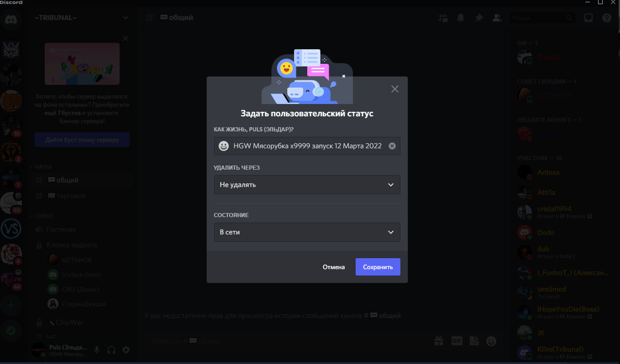Click the Поиск search box
Image resolution: width=620 pixels, height=364 pixels.
pyautogui.click(x=542, y=18)
